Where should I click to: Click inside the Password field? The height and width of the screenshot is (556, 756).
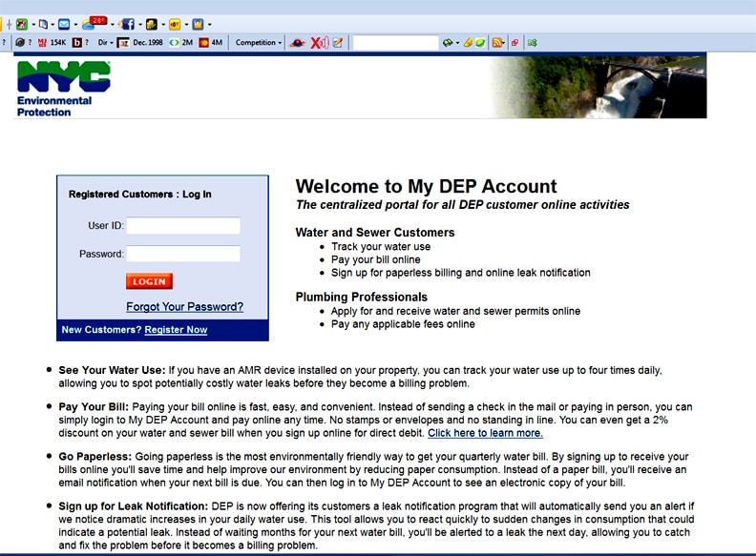183,254
